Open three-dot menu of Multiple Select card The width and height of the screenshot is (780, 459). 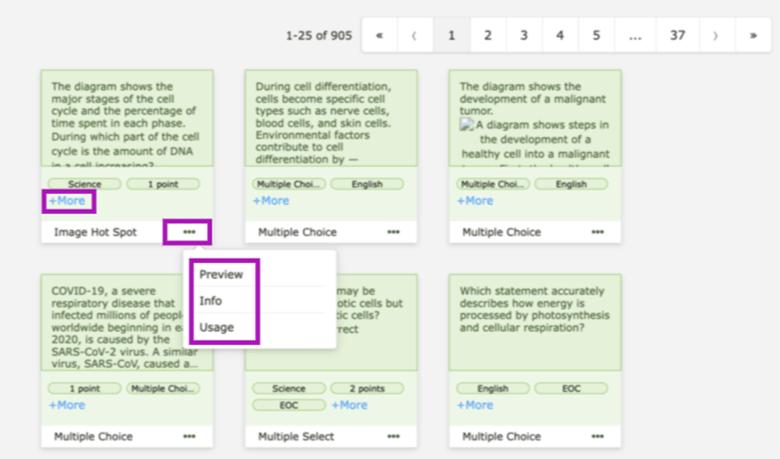pyautogui.click(x=393, y=437)
